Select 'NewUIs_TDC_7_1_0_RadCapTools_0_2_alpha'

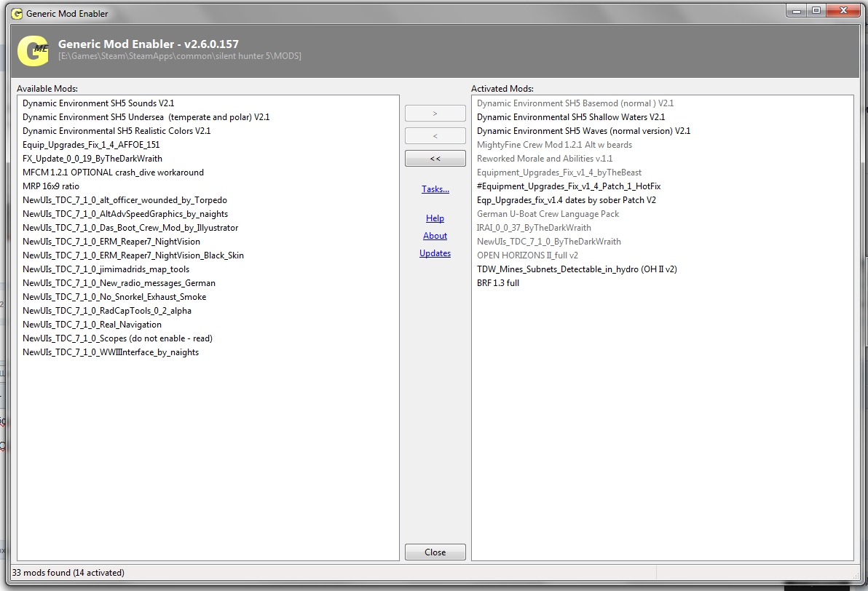107,311
